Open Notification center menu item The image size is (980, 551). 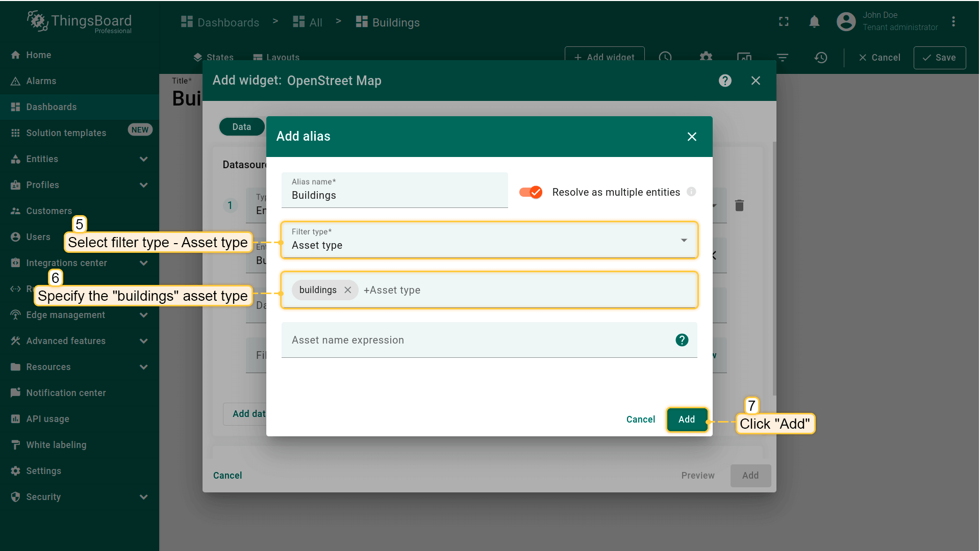[x=66, y=393]
